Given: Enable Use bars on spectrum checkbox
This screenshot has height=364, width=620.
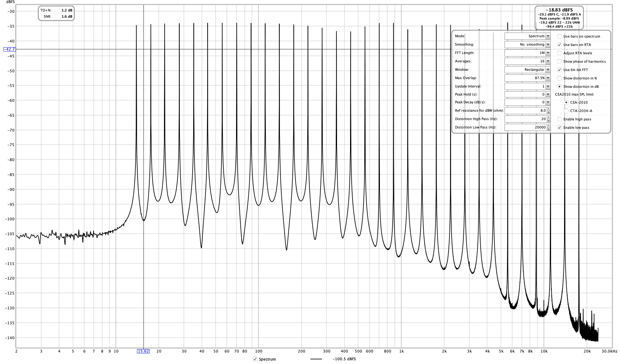Looking at the screenshot, I should (559, 36).
